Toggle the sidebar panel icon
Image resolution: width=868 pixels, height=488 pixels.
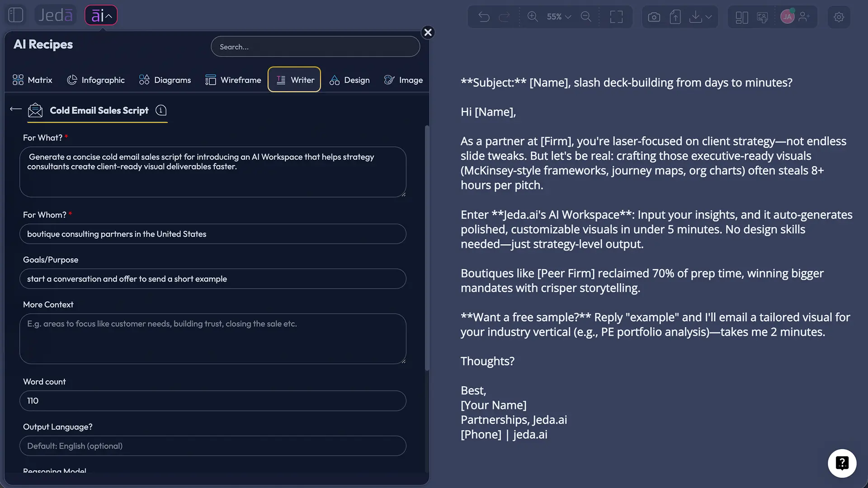pyautogui.click(x=16, y=15)
